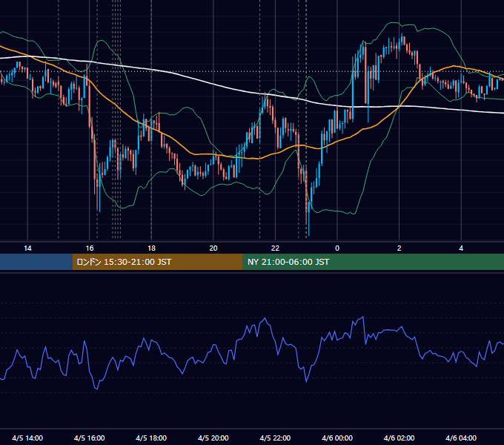Click the 4/5 20:00 date label

213,438
